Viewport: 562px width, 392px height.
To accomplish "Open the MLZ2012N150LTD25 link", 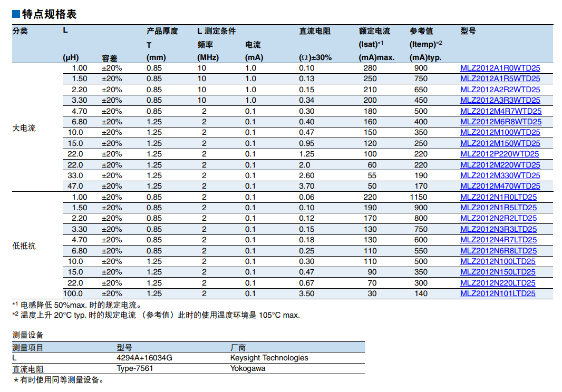I will (498, 272).
